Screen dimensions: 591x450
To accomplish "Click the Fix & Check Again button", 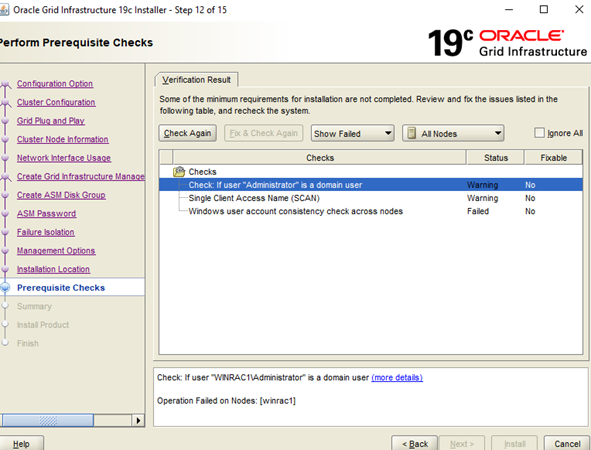I will coord(263,133).
